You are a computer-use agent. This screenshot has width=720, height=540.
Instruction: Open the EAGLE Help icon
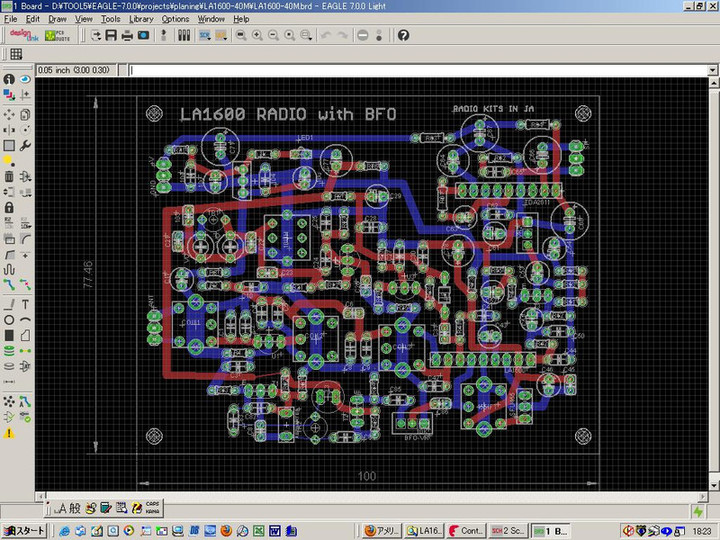click(x=403, y=35)
